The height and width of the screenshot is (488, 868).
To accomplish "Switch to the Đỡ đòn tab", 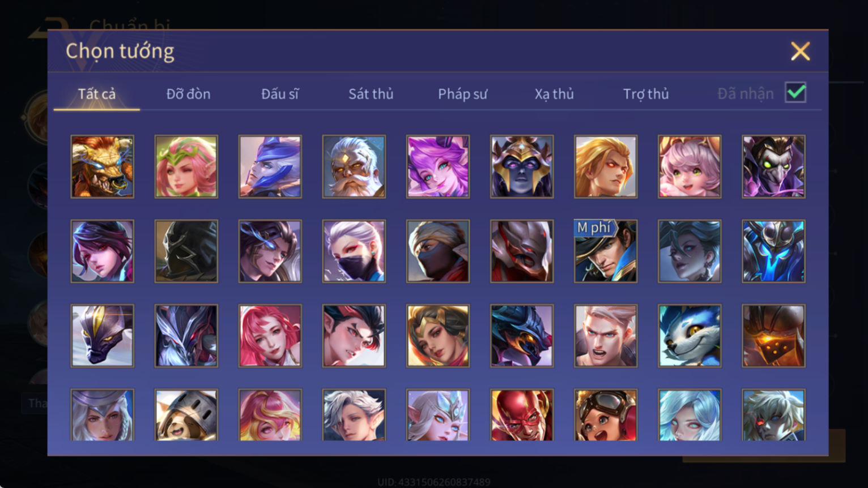I will (x=188, y=94).
